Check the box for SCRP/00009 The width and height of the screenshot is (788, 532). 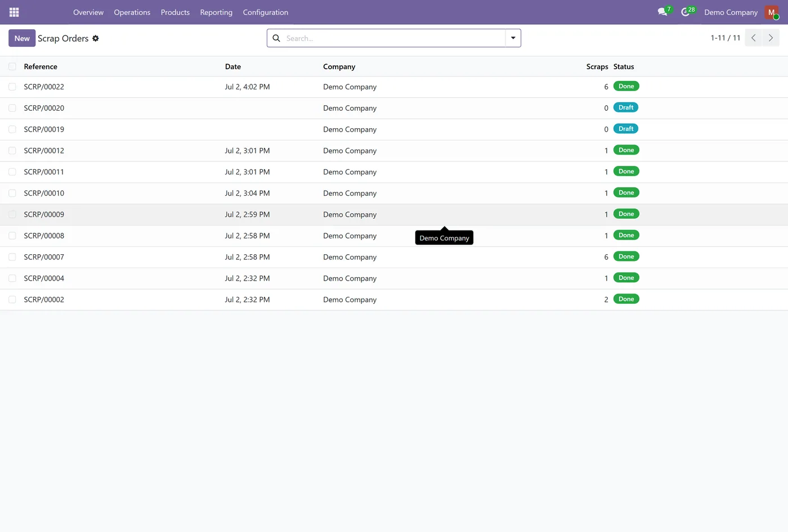(x=12, y=214)
